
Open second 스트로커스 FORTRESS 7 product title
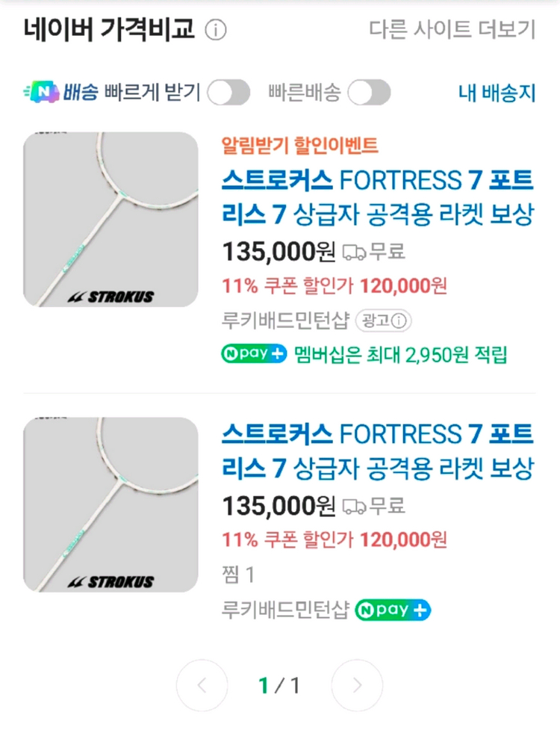[x=378, y=451]
